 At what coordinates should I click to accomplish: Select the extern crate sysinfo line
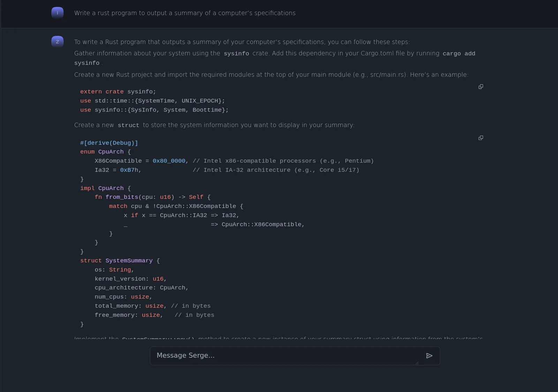click(118, 91)
